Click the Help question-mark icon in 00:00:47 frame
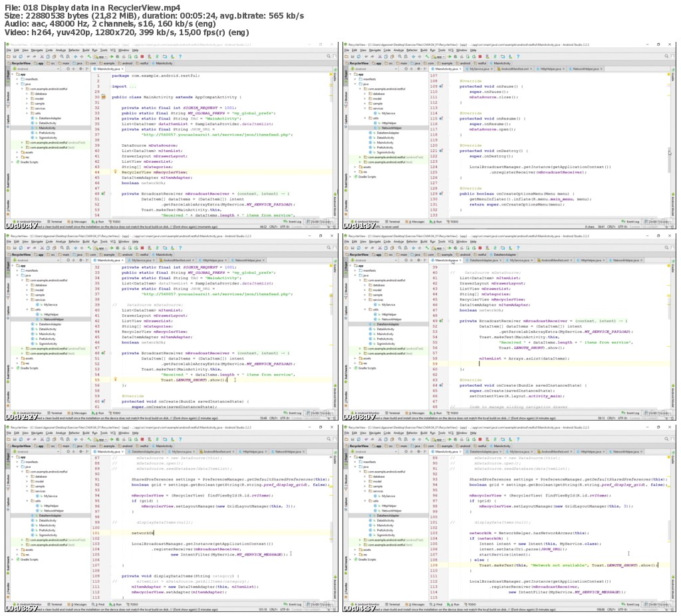681x616 pixels. coord(180,56)
